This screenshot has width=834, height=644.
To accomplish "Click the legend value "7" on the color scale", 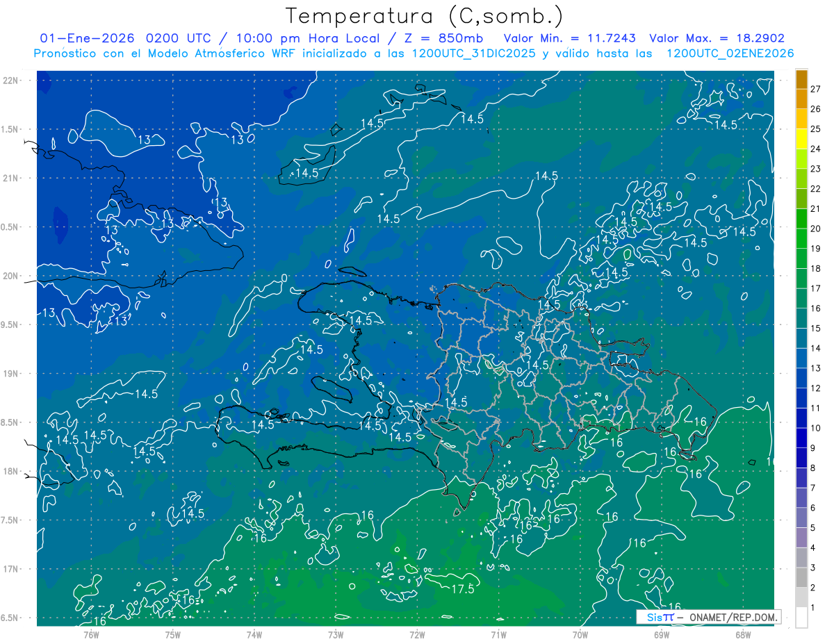I will click(x=813, y=488).
